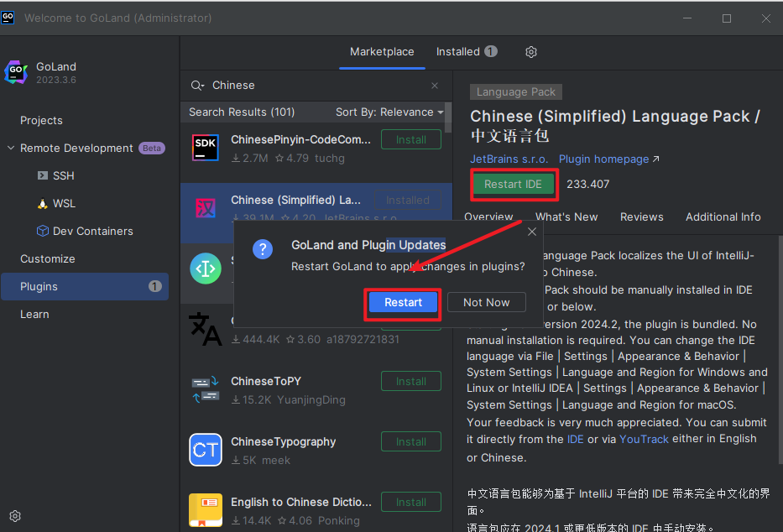783x532 pixels.
Task: Select the ChineseTypography plugin name
Action: [x=283, y=441]
